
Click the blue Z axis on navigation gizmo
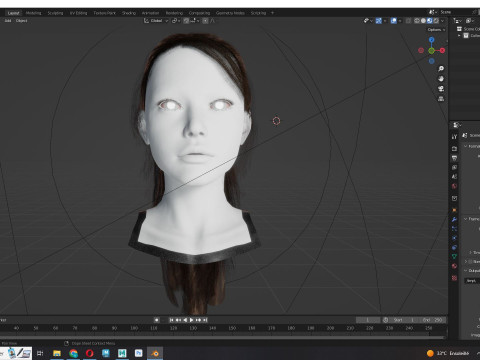(432, 40)
